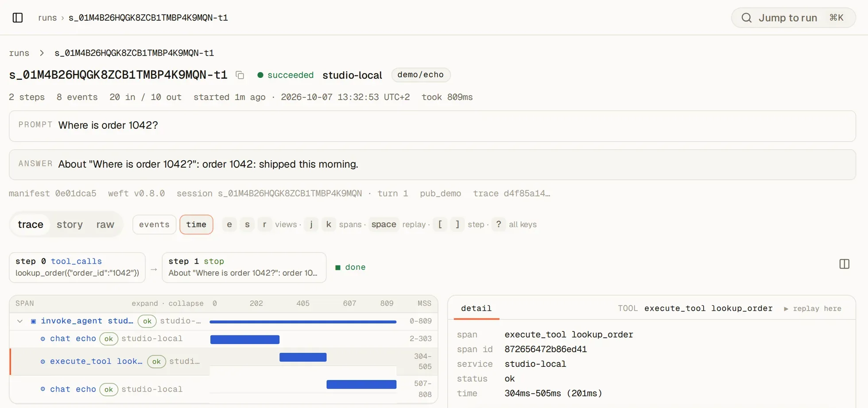The height and width of the screenshot is (408, 868).
Task: Click the '[' step back chip
Action: click(x=440, y=224)
